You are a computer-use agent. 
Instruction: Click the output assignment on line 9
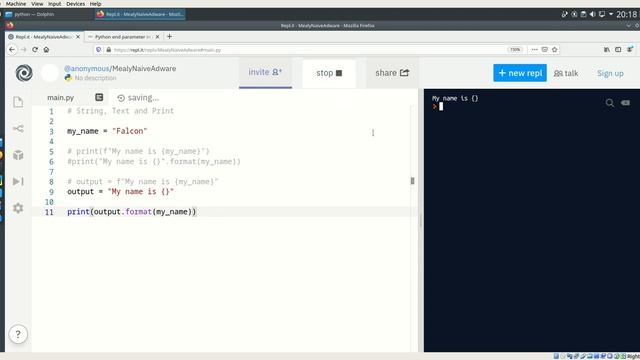[x=120, y=192]
